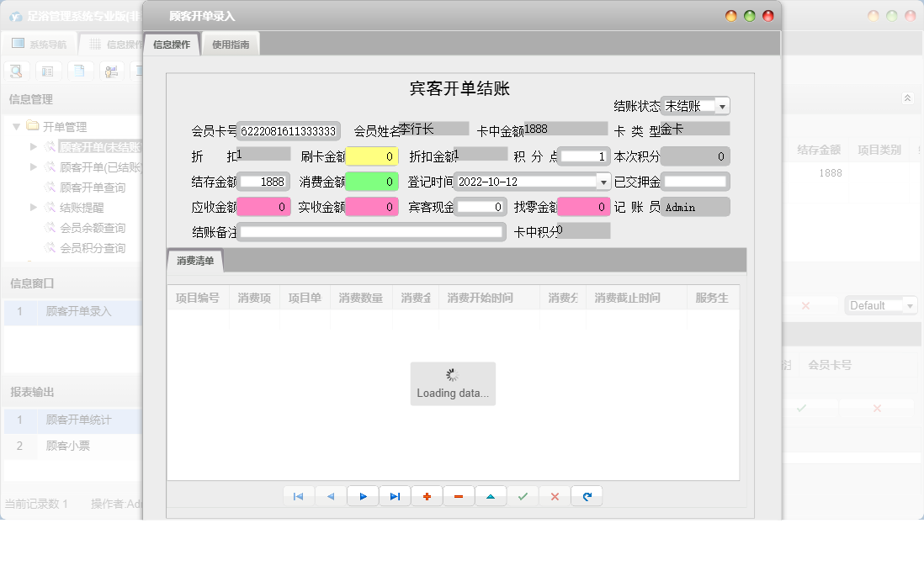Cancel edits with the red X icon
The width and height of the screenshot is (924, 576).
[555, 496]
